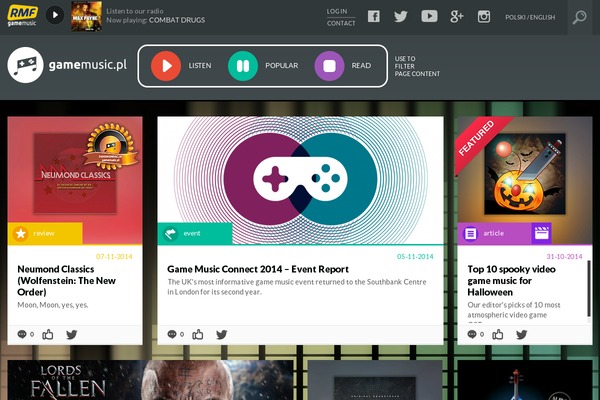Open the Contact link
This screenshot has width=600, height=400.
340,23
